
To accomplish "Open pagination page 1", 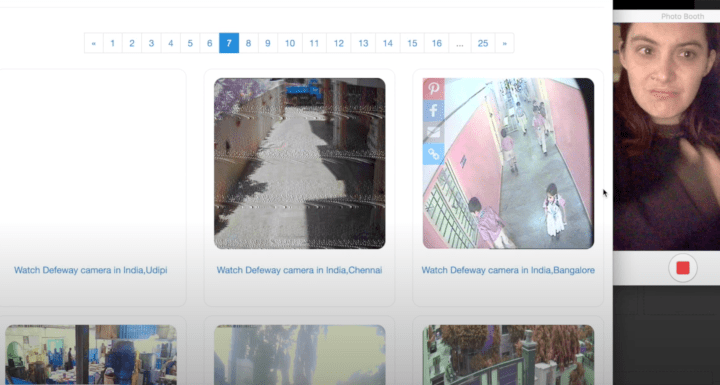I will [112, 43].
